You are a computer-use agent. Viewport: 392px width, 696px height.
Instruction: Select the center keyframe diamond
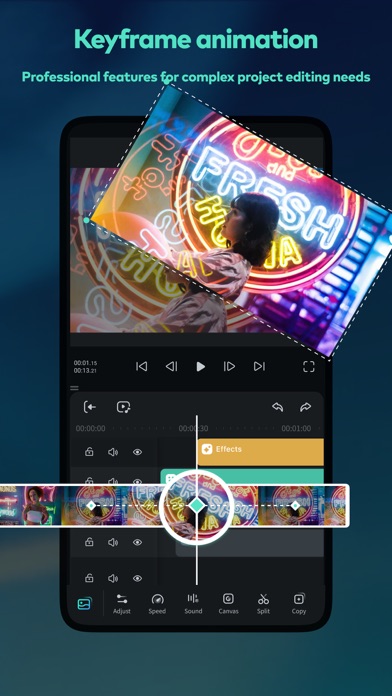[x=196, y=505]
